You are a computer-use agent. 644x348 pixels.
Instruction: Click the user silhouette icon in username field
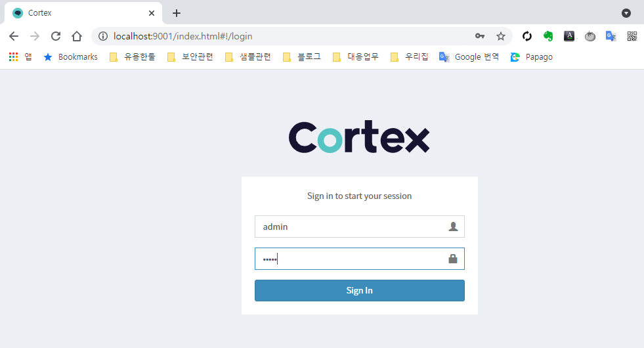453,227
